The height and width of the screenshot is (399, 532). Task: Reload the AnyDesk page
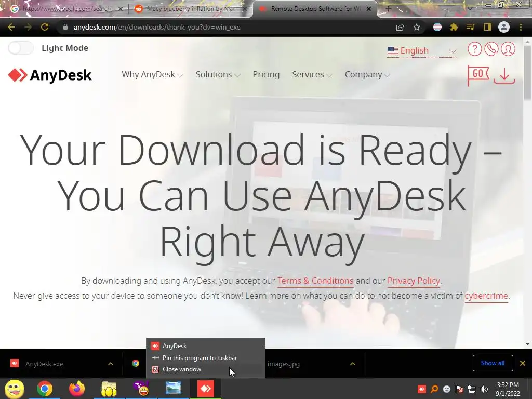pos(45,27)
